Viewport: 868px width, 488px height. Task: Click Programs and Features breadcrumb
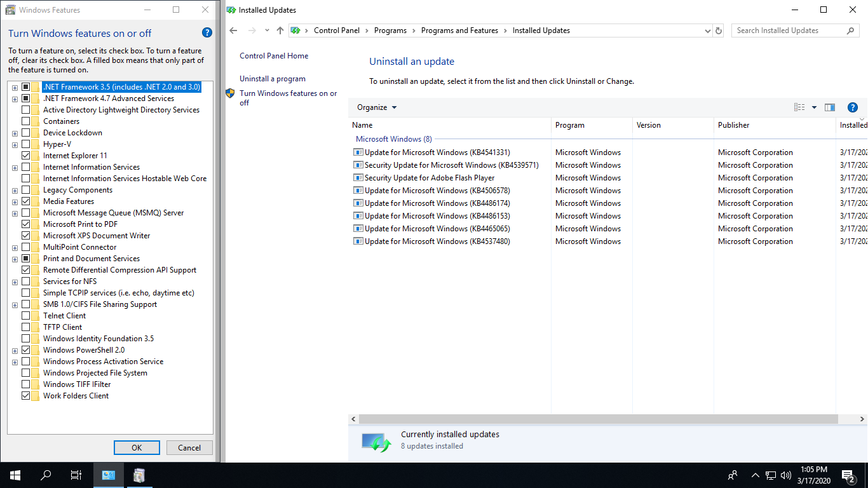pyautogui.click(x=459, y=30)
